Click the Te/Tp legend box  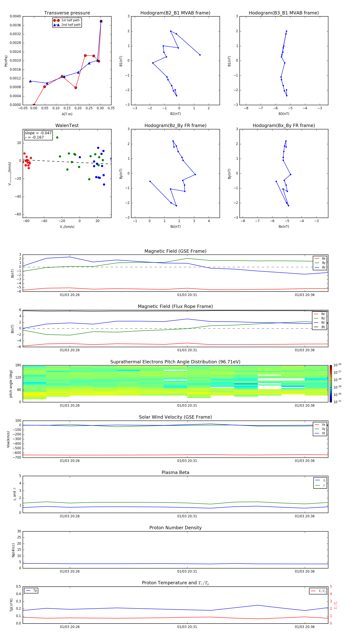[x=318, y=591]
